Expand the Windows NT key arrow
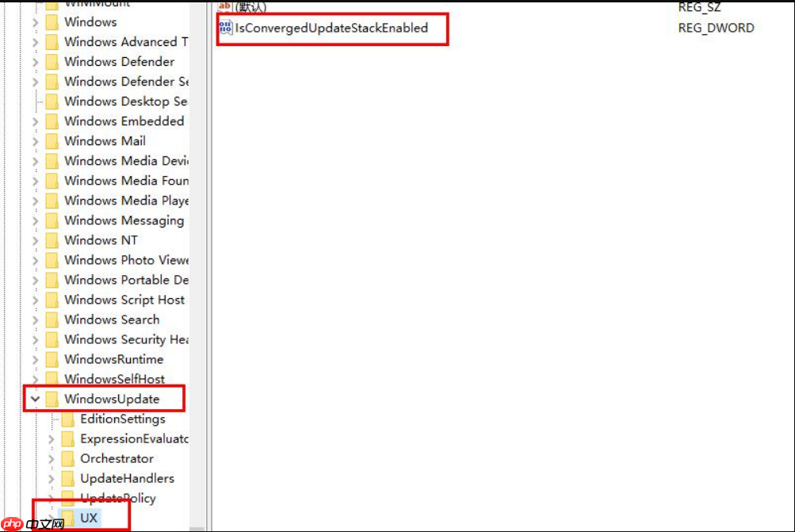The image size is (795, 532). 35,240
